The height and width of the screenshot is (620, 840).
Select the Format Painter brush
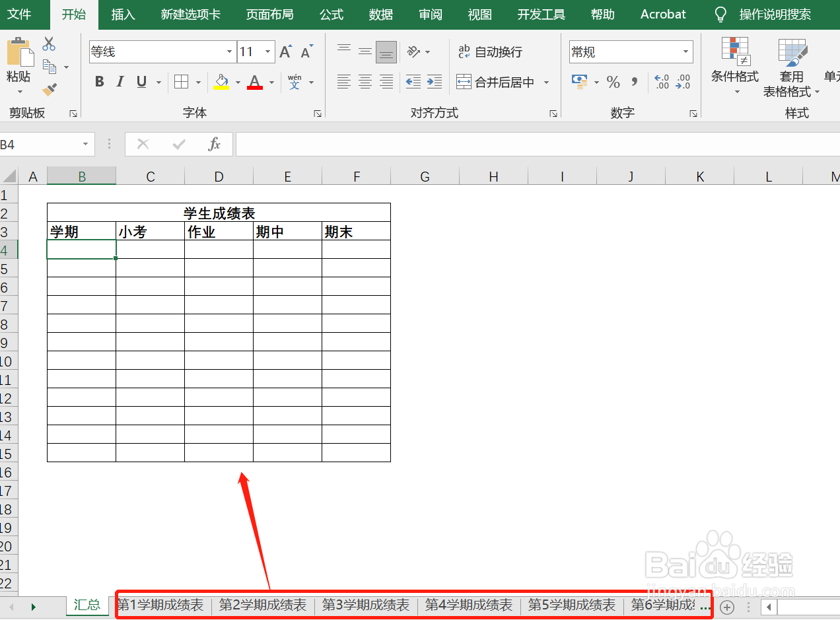[x=49, y=88]
